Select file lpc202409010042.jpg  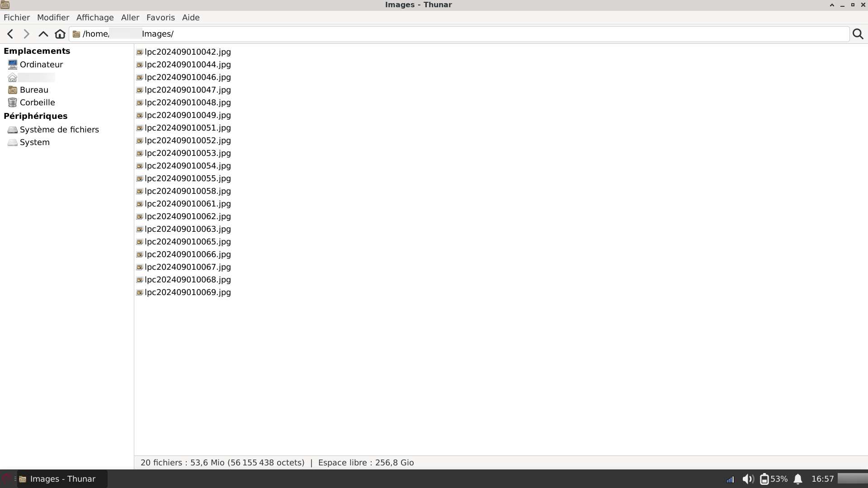pyautogui.click(x=188, y=52)
